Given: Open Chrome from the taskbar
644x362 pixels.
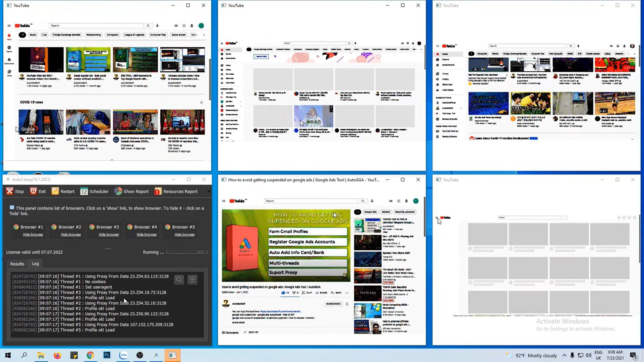Looking at the screenshot, I should tap(90, 355).
